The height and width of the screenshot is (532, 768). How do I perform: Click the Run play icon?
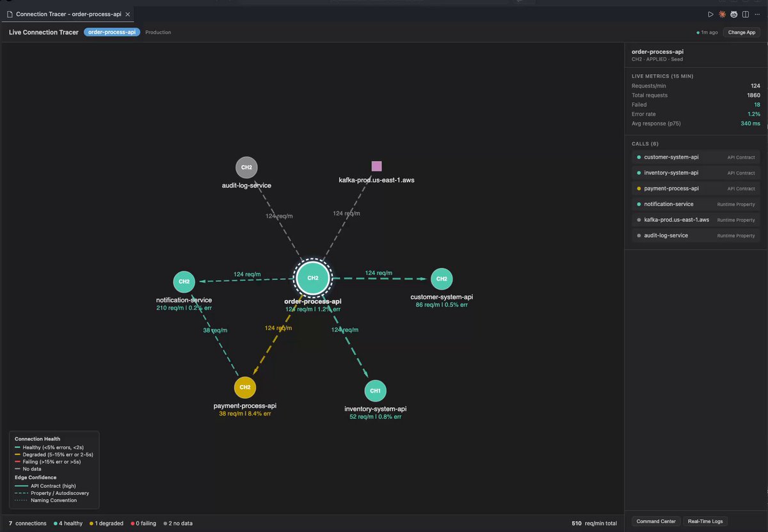(710, 14)
